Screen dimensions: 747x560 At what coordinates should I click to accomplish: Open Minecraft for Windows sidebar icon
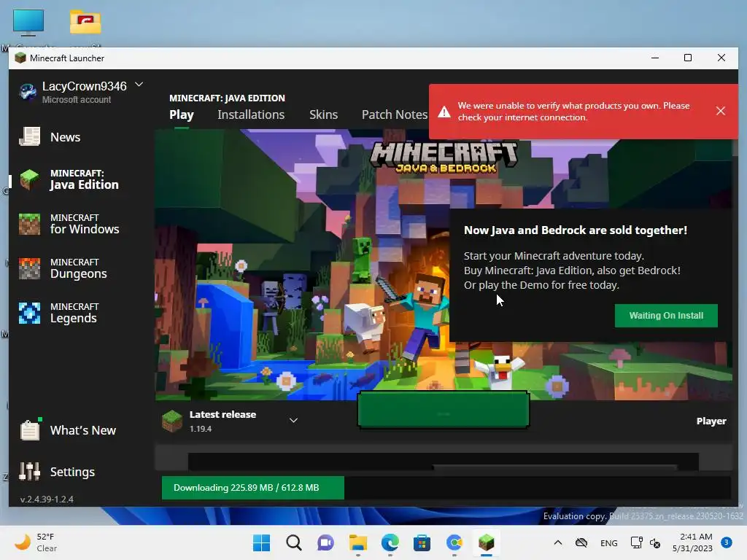(x=29, y=225)
